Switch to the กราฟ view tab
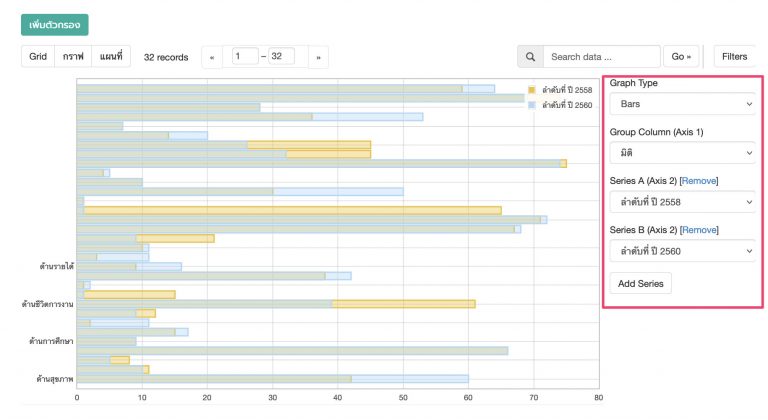The image size is (768, 420). click(x=73, y=57)
